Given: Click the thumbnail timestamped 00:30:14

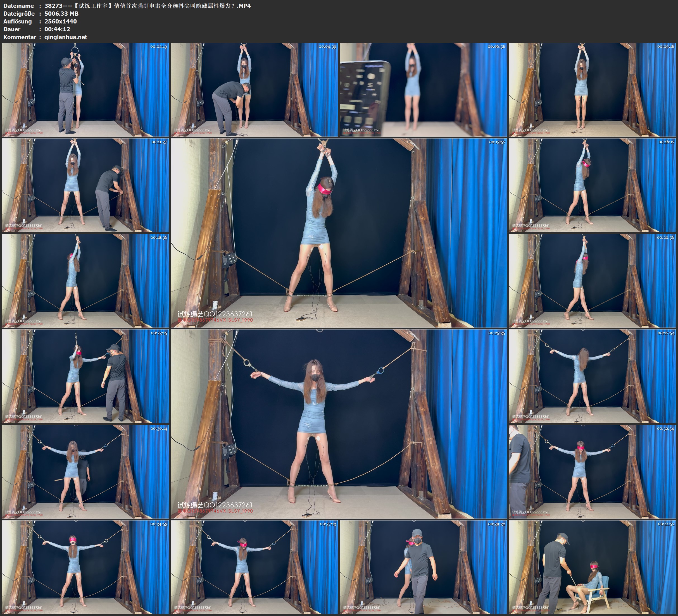Looking at the screenshot, I should 85,472.
